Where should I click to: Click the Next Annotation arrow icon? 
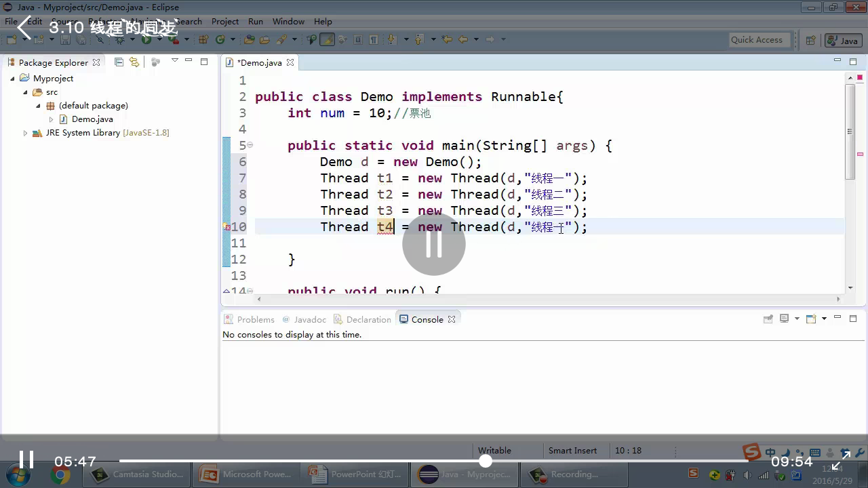[391, 40]
